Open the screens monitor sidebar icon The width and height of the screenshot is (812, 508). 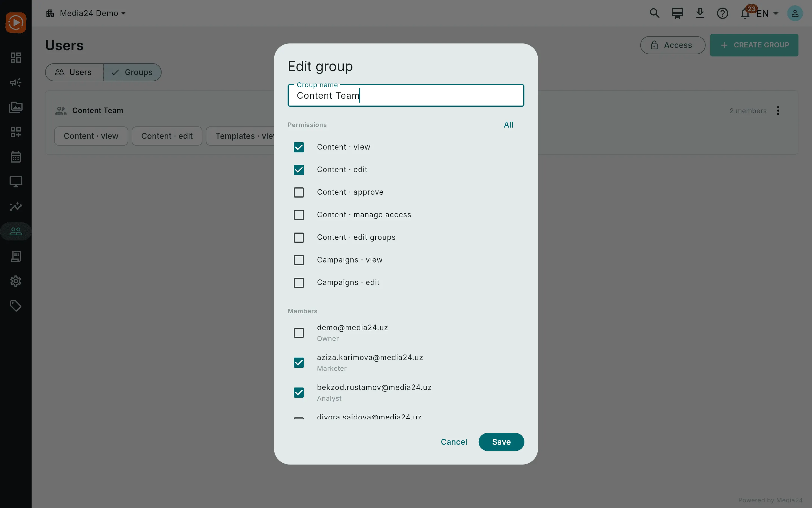16,182
